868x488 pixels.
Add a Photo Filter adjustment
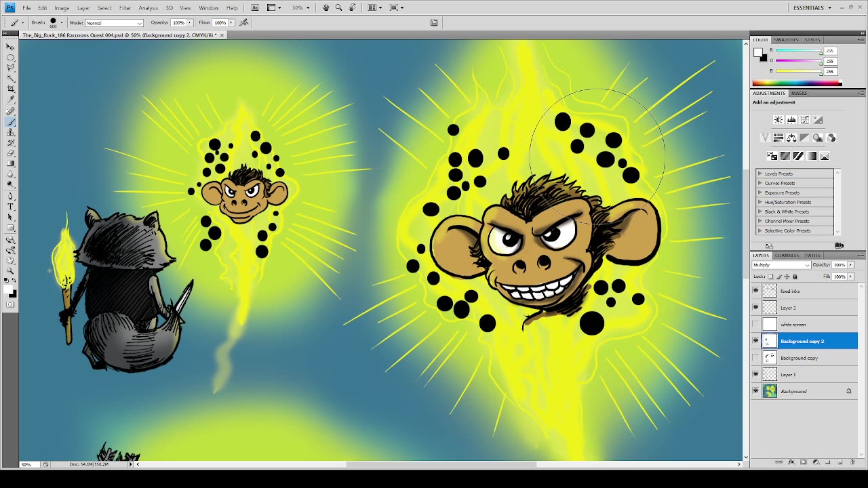818,138
